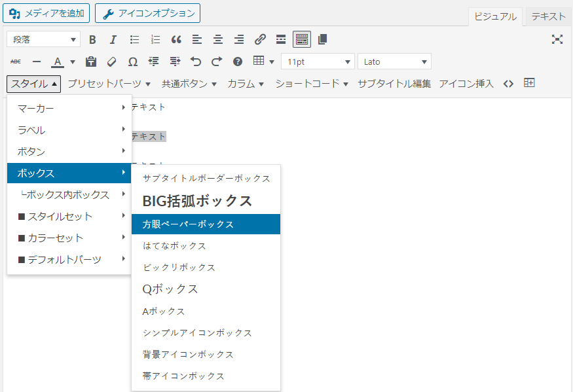The image size is (573, 392).
Task: Insert a special character with omega icon
Action: click(133, 62)
